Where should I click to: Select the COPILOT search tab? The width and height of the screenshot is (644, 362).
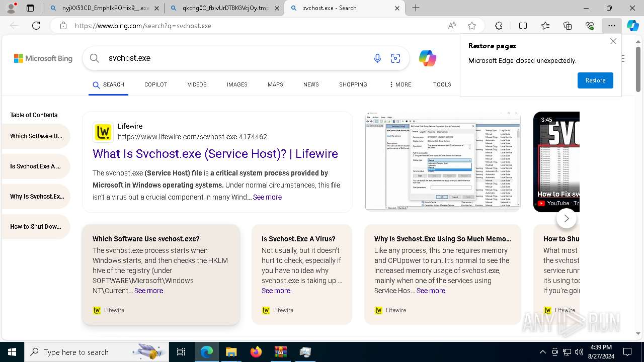155,84
